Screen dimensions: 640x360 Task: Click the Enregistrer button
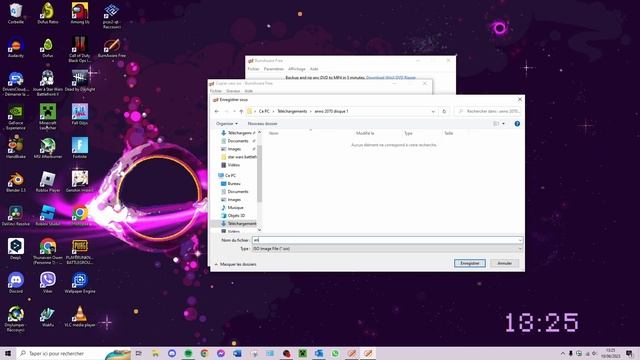(470, 263)
